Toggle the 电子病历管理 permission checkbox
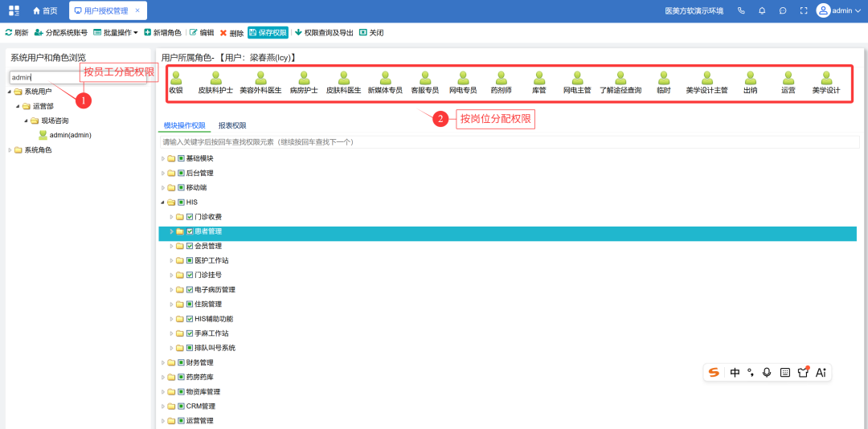The image size is (868, 429). click(x=190, y=289)
